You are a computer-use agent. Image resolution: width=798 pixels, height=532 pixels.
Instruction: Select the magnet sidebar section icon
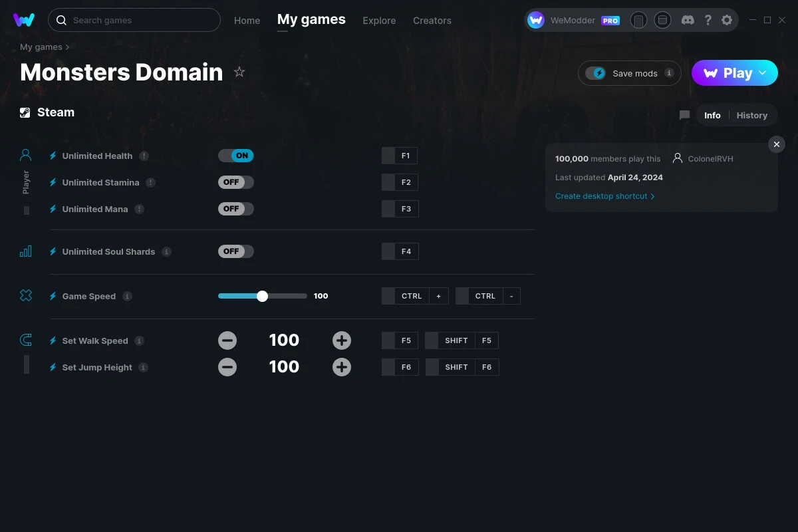[25, 339]
